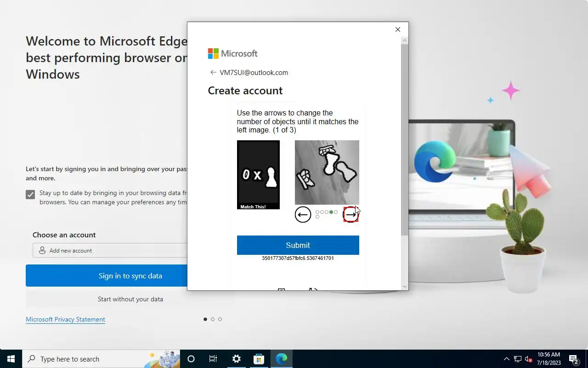Click the right arrow to increase objects
The width and height of the screenshot is (588, 368).
click(x=351, y=214)
